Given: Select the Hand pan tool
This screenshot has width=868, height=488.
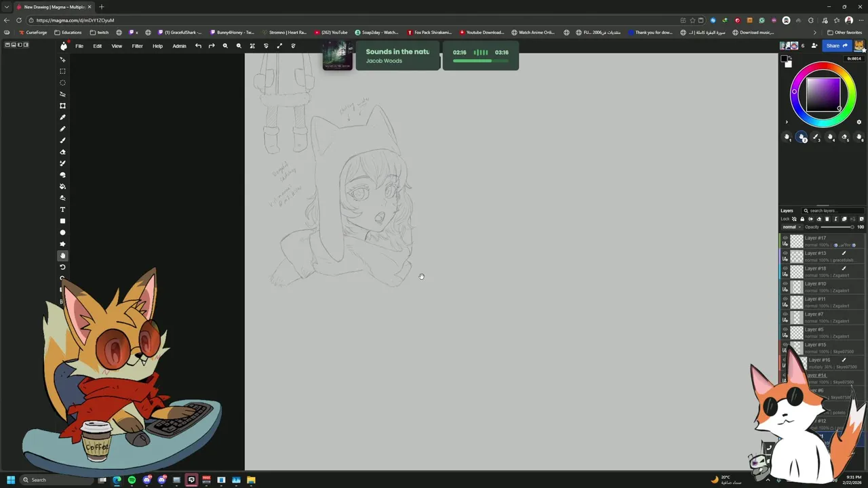Looking at the screenshot, I should (x=62, y=256).
